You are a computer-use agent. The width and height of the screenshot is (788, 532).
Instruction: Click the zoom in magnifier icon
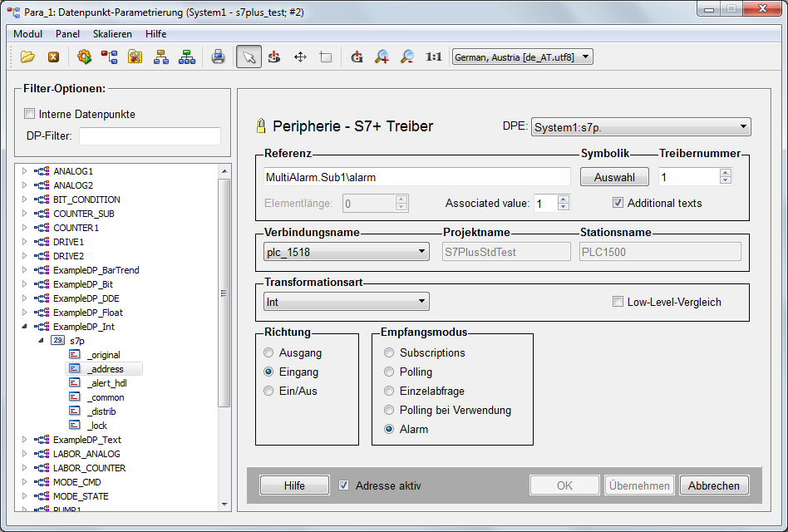point(382,57)
